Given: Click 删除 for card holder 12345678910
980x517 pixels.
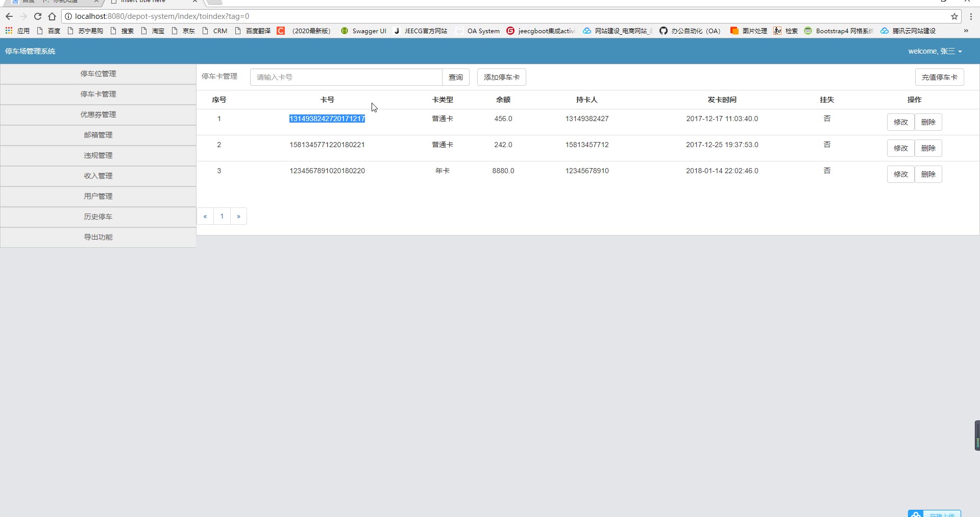Looking at the screenshot, I should 928,174.
